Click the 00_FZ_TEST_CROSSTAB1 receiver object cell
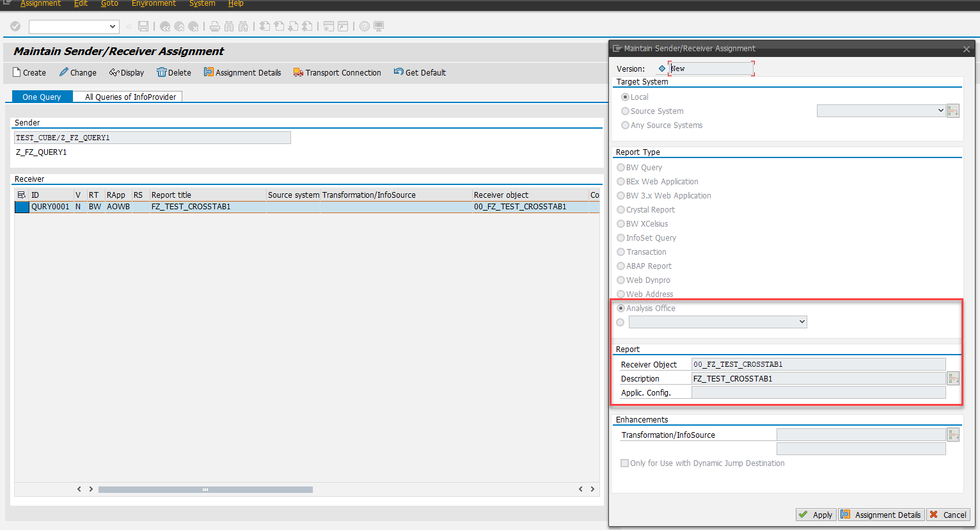This screenshot has height=530, width=980. tap(530, 207)
